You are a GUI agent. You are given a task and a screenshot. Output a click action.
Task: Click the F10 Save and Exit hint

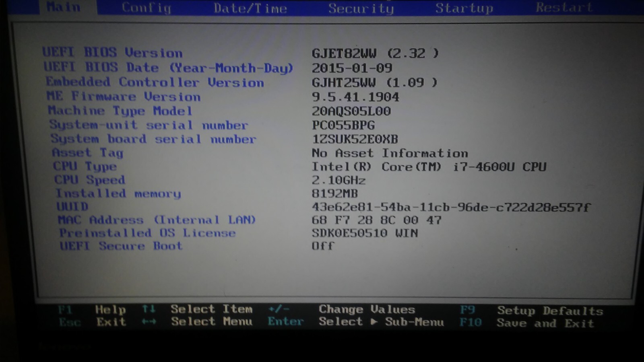pos(527,323)
